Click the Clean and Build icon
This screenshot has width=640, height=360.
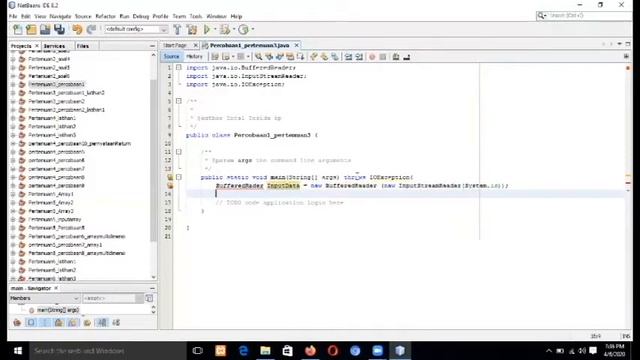click(x=191, y=29)
